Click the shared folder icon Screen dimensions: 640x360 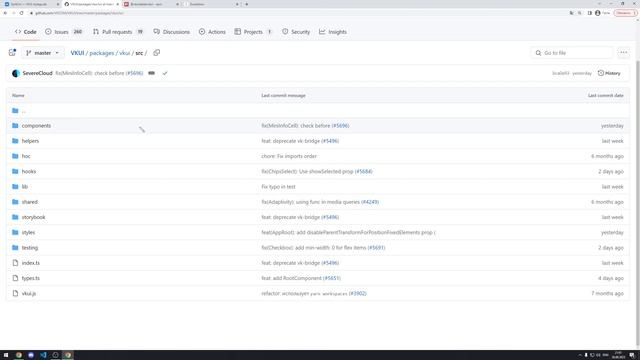pyautogui.click(x=15, y=202)
